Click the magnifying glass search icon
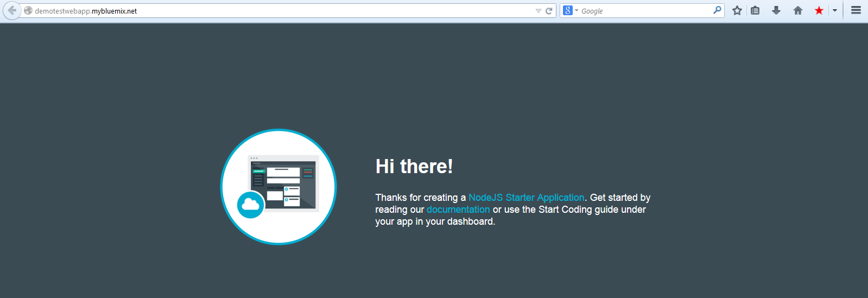This screenshot has height=298, width=868. pyautogui.click(x=717, y=10)
